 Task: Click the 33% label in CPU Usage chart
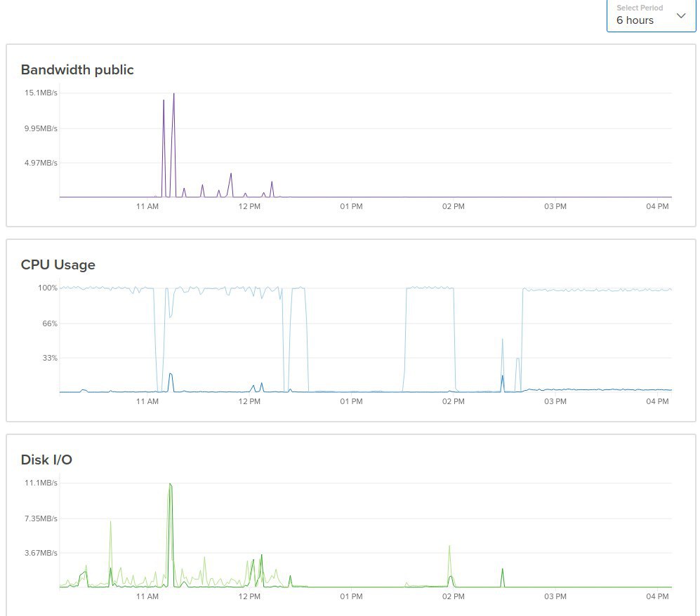tap(50, 358)
